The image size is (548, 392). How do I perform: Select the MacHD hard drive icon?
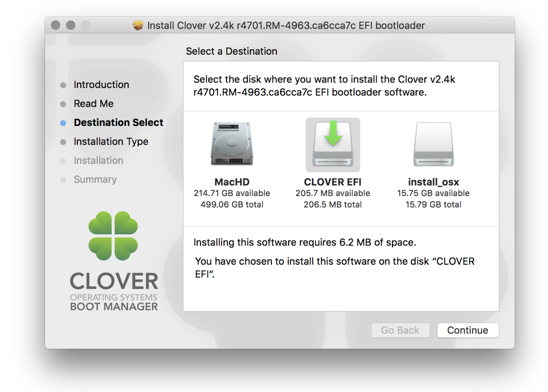tap(232, 145)
